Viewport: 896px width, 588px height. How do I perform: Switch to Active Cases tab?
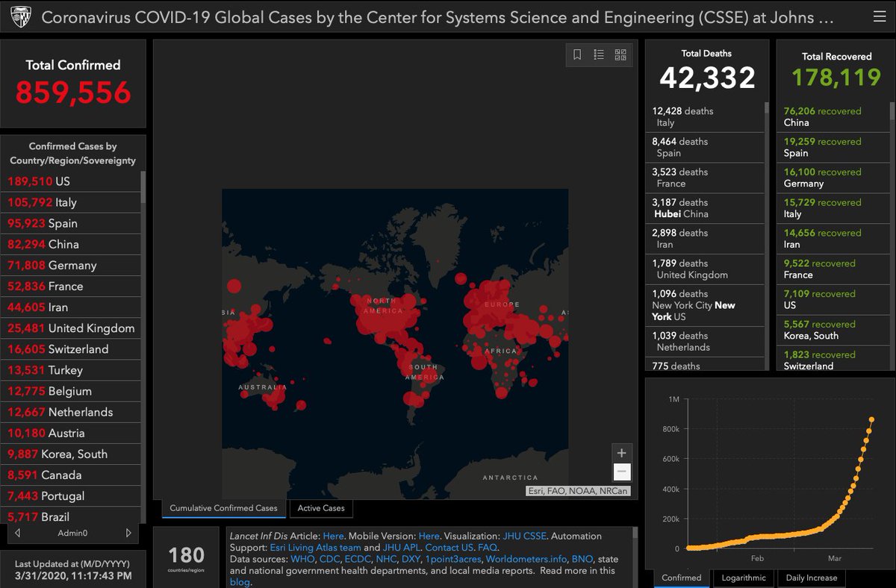click(x=321, y=508)
